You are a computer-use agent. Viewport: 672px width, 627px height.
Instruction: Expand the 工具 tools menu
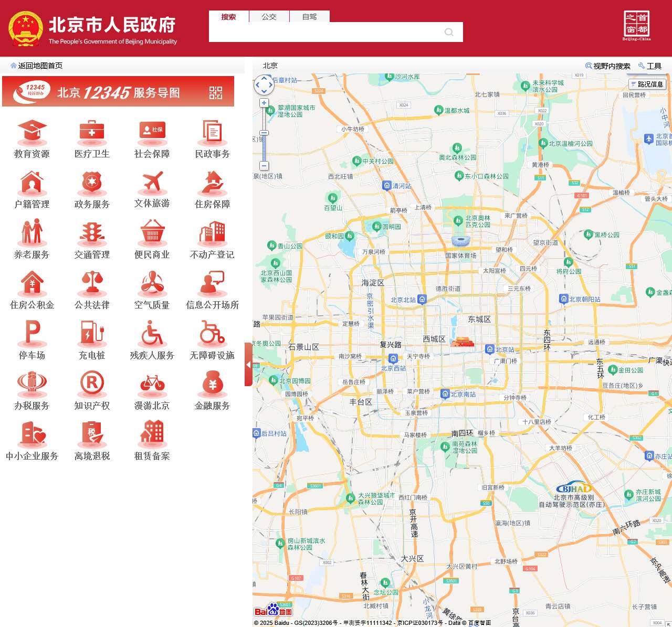650,66
